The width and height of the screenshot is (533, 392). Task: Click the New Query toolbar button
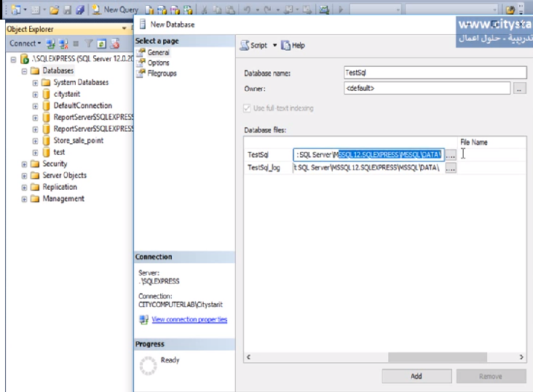point(117,9)
